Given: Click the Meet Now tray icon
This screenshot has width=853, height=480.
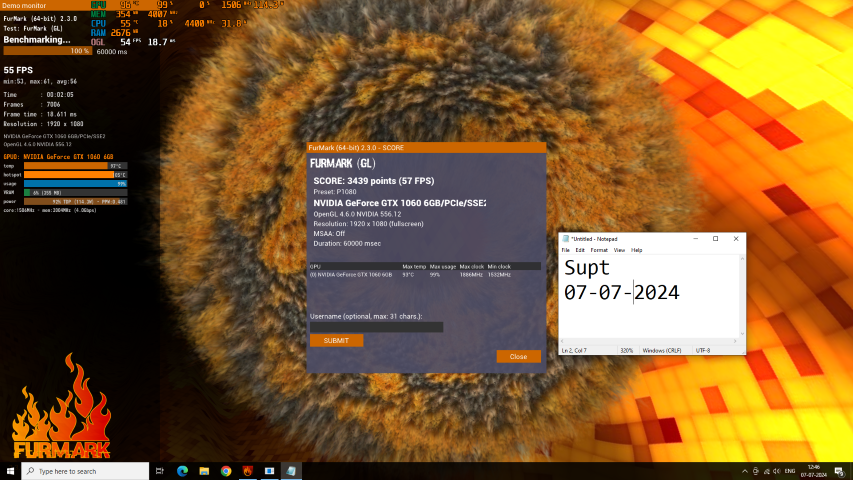Looking at the screenshot, I should [x=756, y=471].
